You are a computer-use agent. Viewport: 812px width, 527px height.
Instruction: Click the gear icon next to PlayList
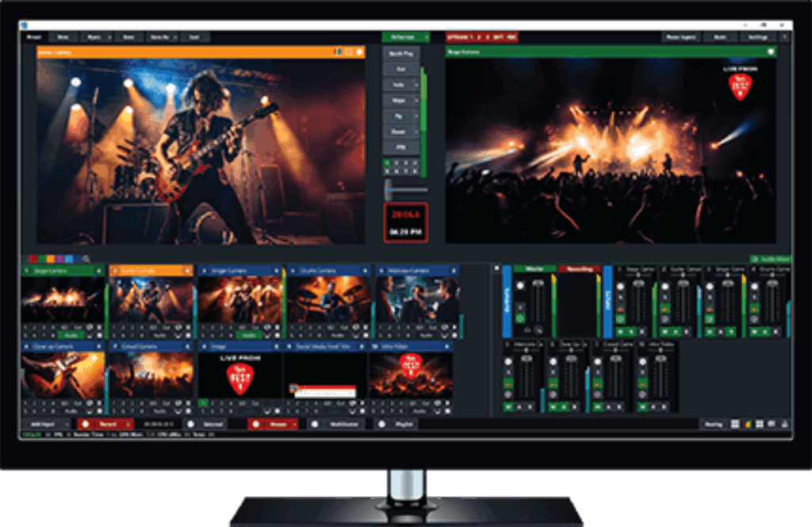(x=381, y=424)
